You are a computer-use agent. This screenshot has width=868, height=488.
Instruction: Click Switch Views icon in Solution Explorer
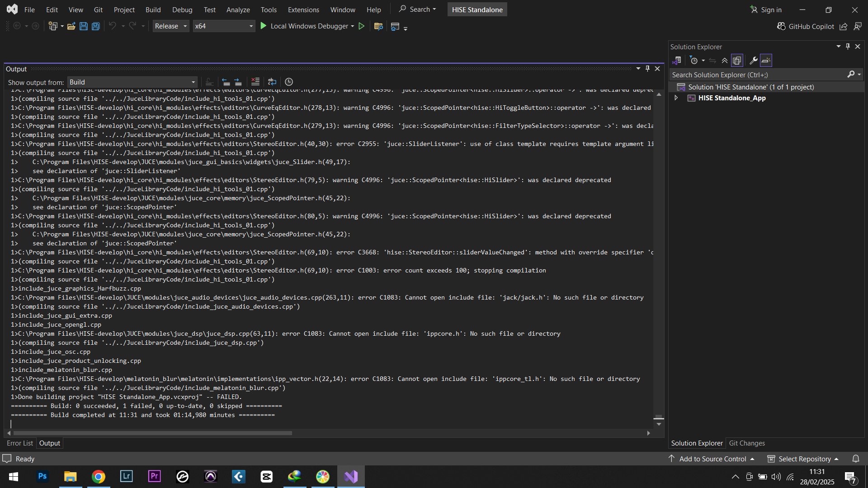point(677,60)
